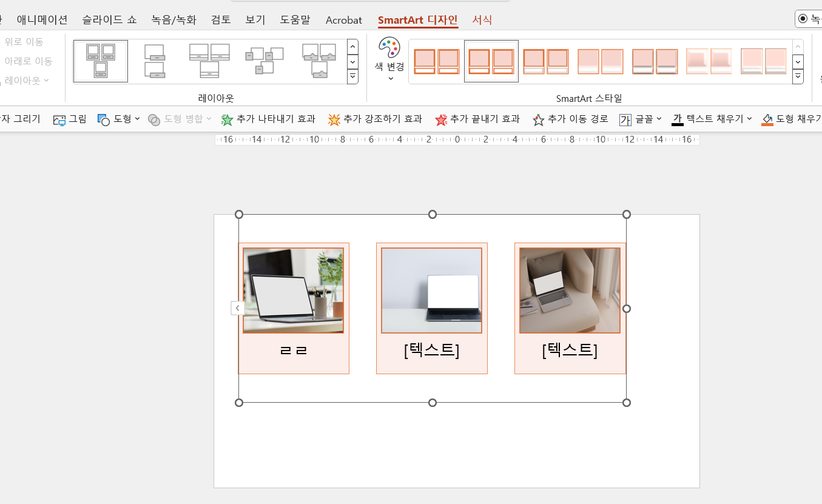Open the 도형 shapes dropdown
The width and height of the screenshot is (822, 504).
(x=118, y=119)
